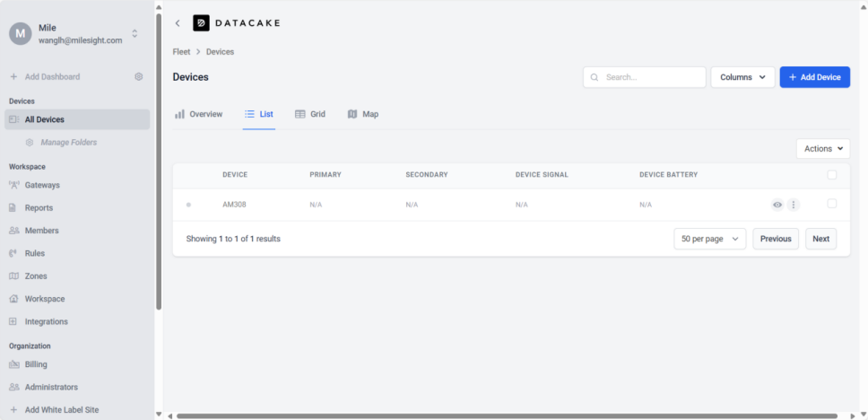Click the Billing icon in sidebar
The image size is (868, 420).
point(13,364)
